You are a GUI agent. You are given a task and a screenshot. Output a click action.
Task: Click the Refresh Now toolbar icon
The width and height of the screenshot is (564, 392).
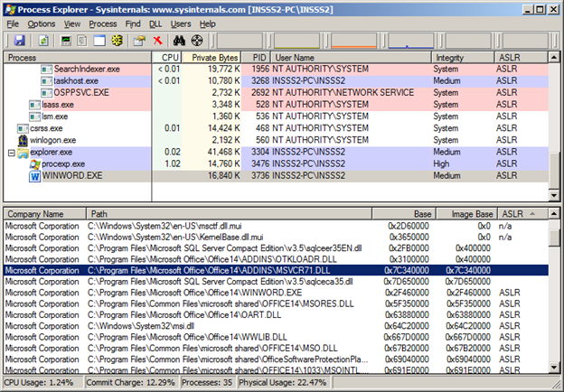[42, 41]
